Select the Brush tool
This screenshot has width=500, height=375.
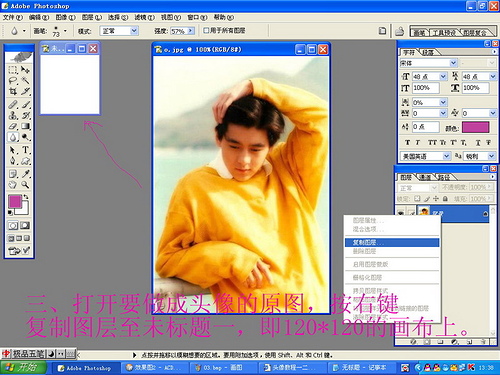pyautogui.click(x=25, y=105)
